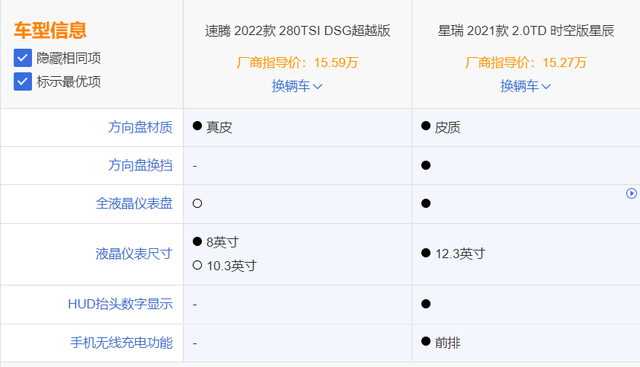This screenshot has height=367, width=640.
Task: Click the 12.3英寸 standard dot for 星瑞
Action: [x=426, y=253]
